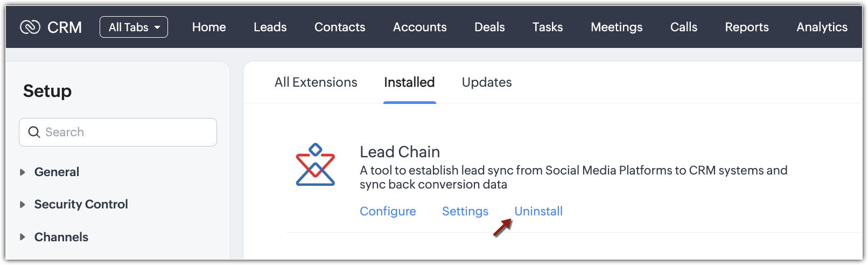Viewport: 868px width, 265px height.
Task: Navigate to the Contacts module
Action: [340, 27]
